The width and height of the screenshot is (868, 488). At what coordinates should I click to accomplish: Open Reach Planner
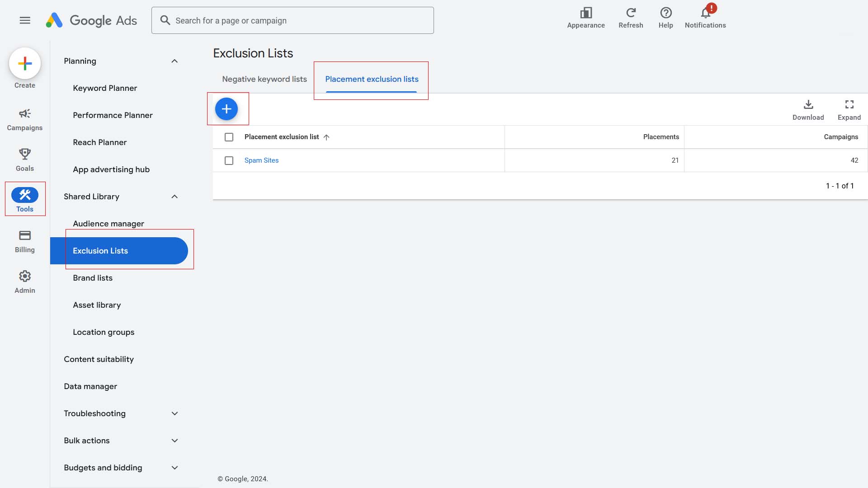point(99,142)
